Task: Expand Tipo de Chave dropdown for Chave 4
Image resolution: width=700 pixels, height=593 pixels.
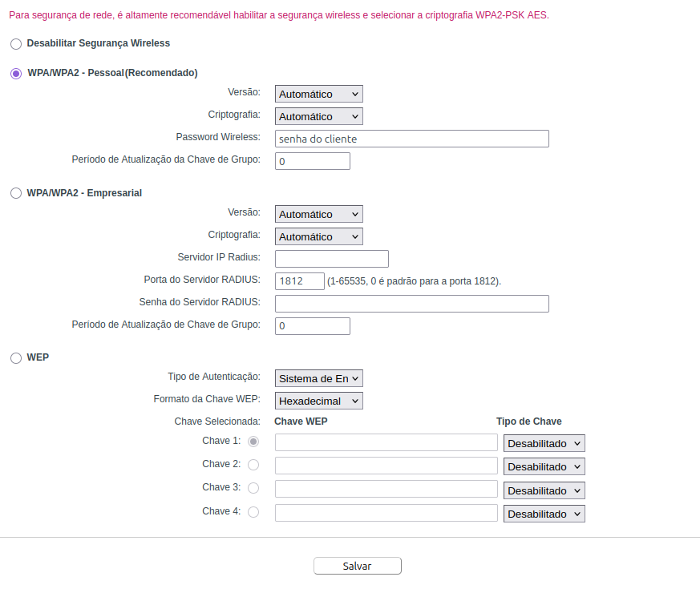Action: pyautogui.click(x=544, y=514)
